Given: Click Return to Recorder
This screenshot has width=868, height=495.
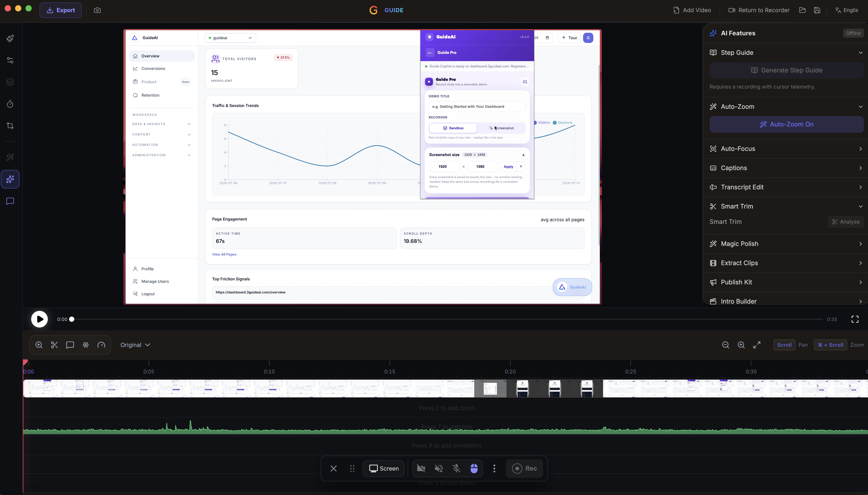Looking at the screenshot, I should 759,10.
